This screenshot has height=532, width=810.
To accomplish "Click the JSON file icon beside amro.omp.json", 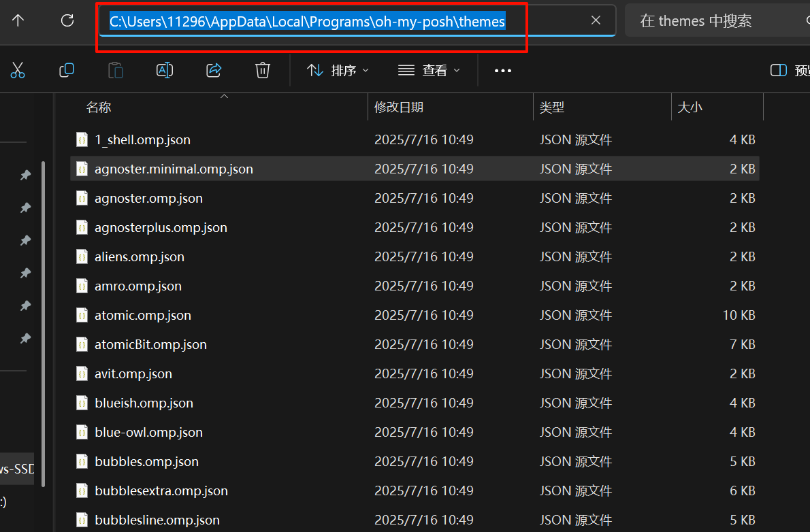I will pos(82,286).
